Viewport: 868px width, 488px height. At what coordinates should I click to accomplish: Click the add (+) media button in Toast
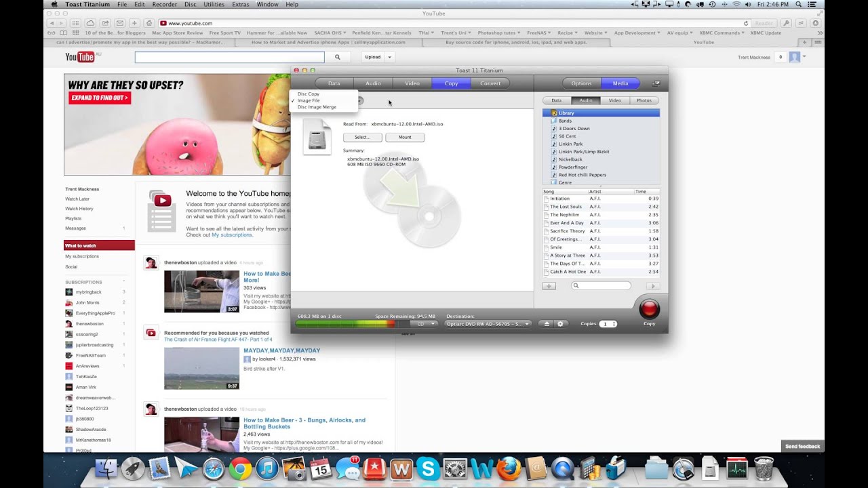pyautogui.click(x=549, y=286)
